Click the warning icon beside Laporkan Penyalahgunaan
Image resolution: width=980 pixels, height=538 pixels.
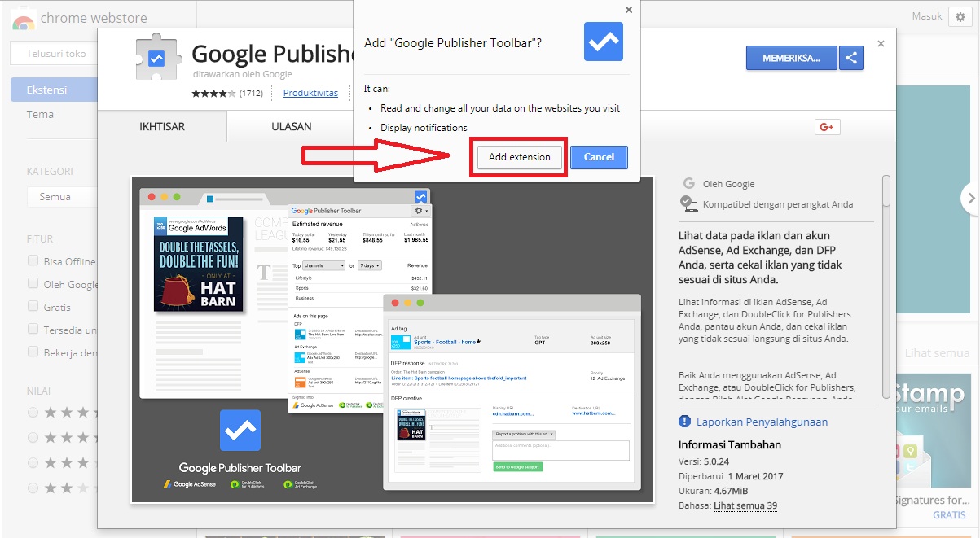coord(683,422)
